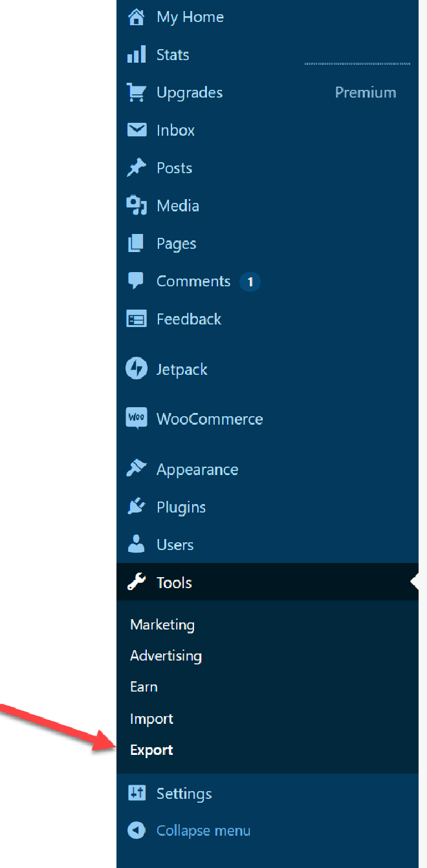
Task: Go to the Earn submenu item
Action: click(144, 686)
